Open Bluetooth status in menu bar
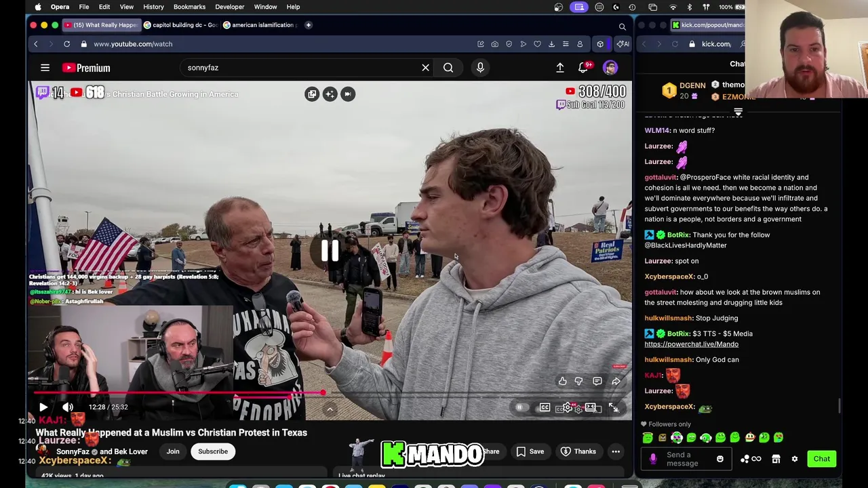The image size is (868, 488). pos(689,7)
